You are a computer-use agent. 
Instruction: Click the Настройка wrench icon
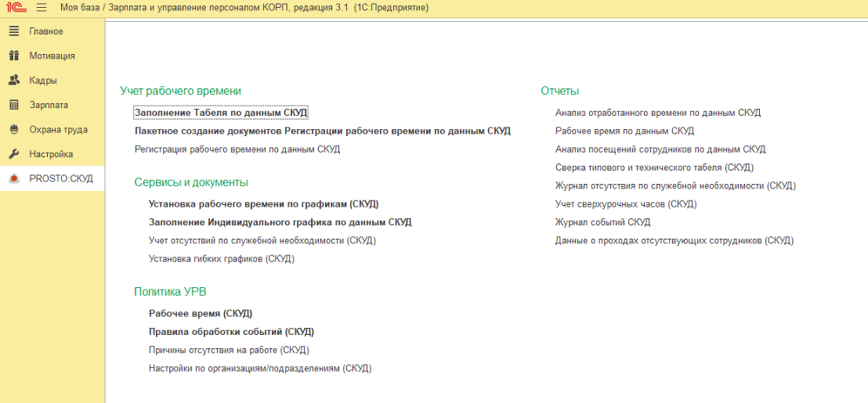click(x=13, y=154)
